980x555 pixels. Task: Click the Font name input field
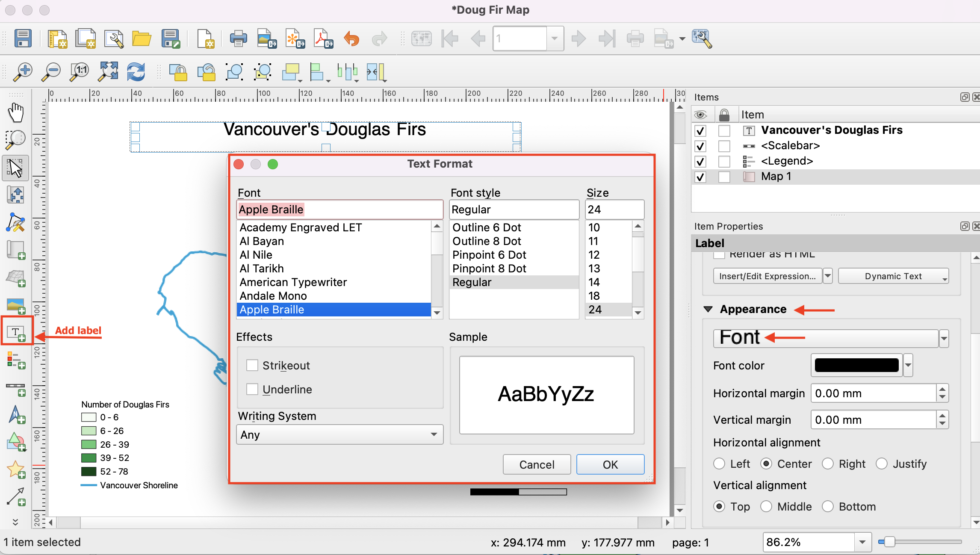[339, 210]
